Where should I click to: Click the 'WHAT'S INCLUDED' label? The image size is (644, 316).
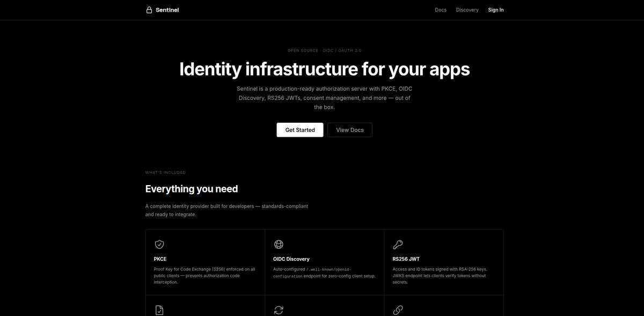(165, 173)
